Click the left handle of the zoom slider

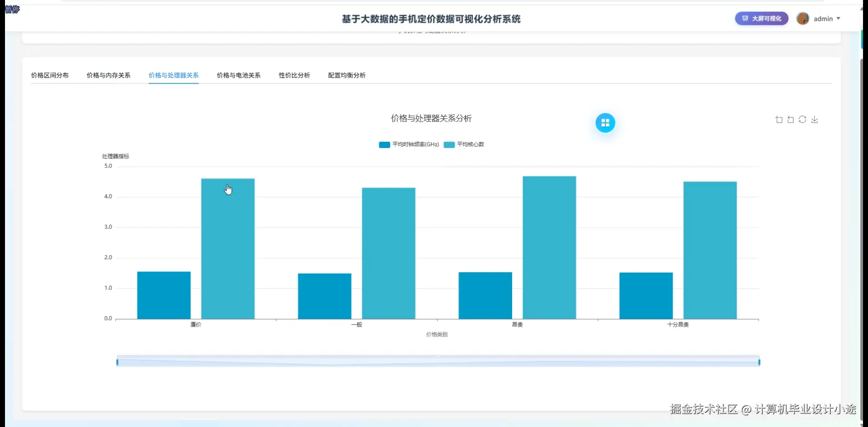(x=117, y=362)
